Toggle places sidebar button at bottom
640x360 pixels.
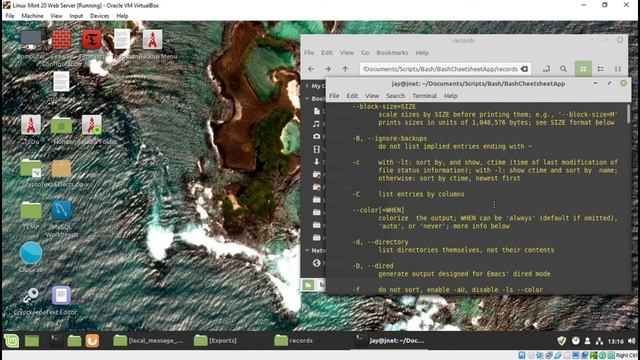coord(309,284)
